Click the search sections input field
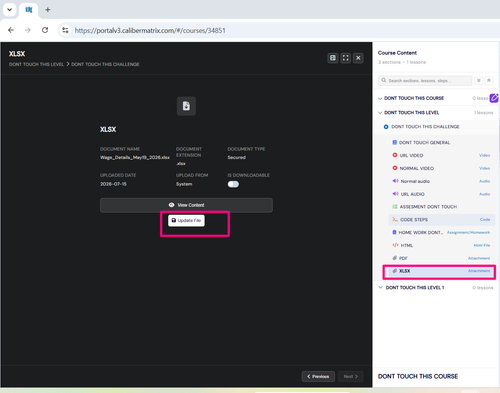This screenshot has width=500, height=393. 425,80
